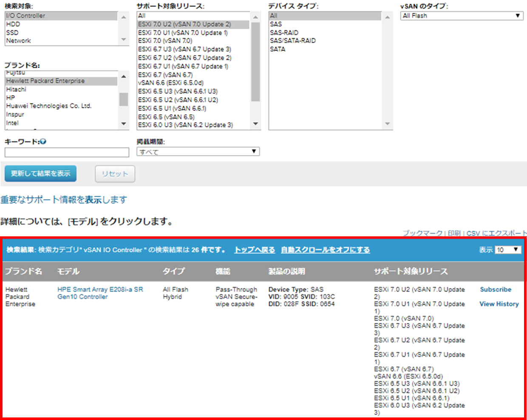This screenshot has height=420, width=527.
Task: Click CSV にエクスポート link
Action: [496, 233]
